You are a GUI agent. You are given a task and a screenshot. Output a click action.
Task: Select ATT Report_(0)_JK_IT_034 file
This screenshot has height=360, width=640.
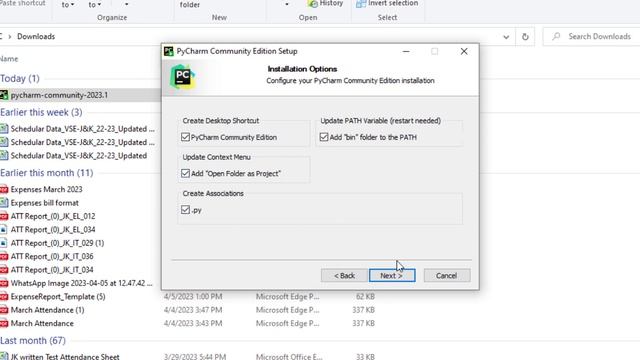click(x=52, y=270)
